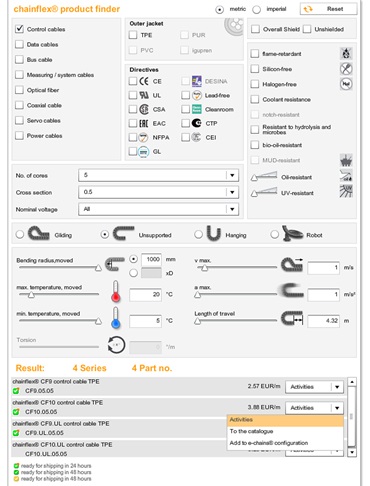Select the xD bending radius radio button

133,273
